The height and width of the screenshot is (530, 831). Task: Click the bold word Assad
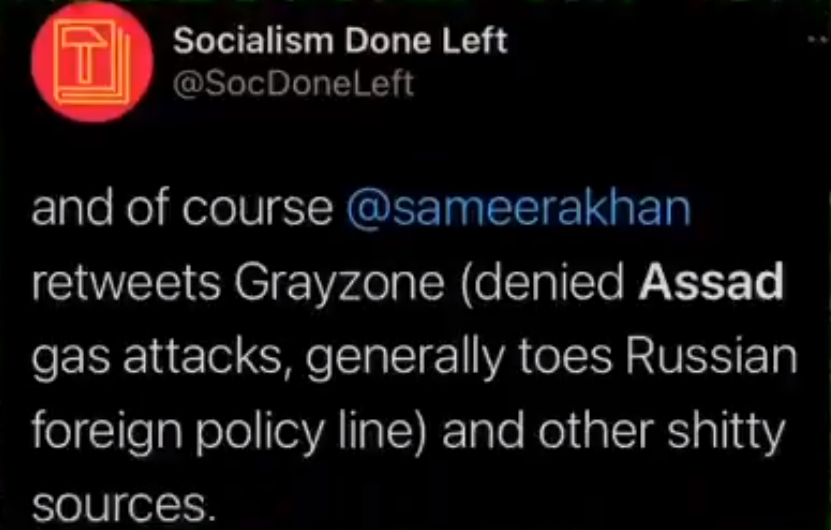pos(711,281)
